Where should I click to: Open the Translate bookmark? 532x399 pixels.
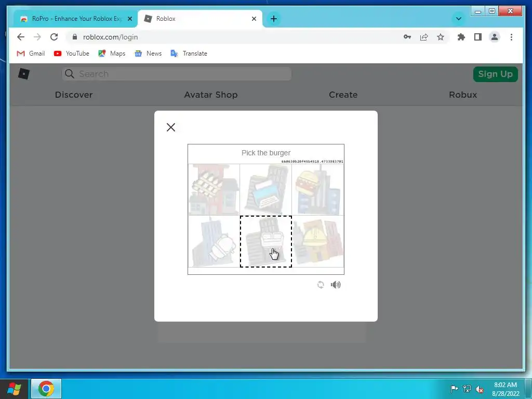click(x=189, y=54)
